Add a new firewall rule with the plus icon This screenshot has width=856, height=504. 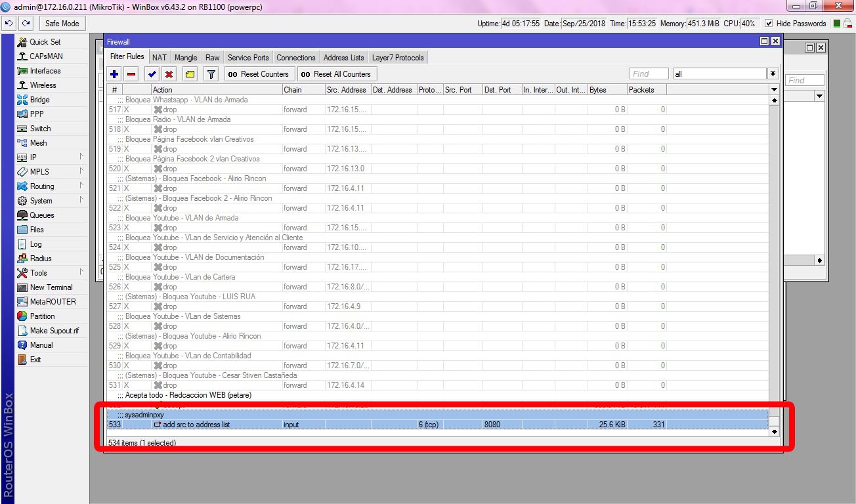point(114,74)
